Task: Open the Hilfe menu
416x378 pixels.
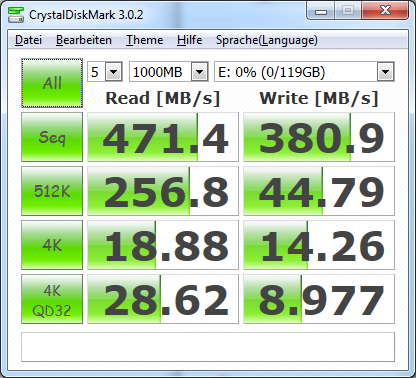Action: click(189, 40)
